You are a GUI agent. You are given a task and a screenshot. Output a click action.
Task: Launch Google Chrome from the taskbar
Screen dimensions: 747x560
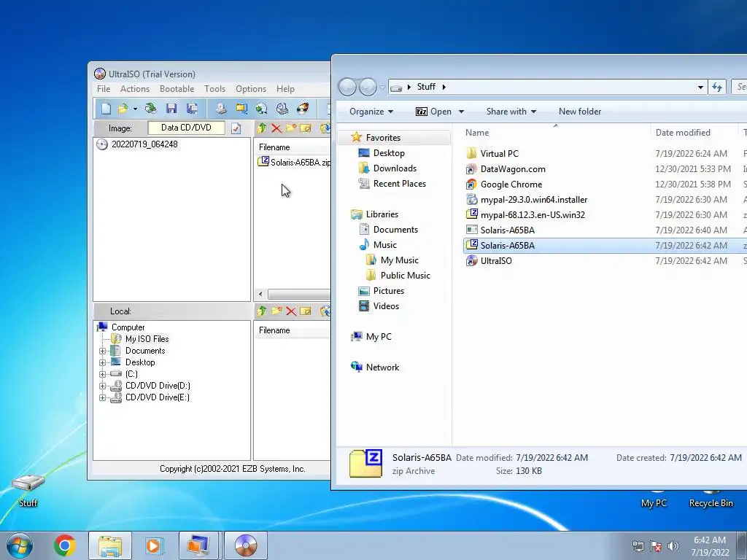pyautogui.click(x=64, y=545)
